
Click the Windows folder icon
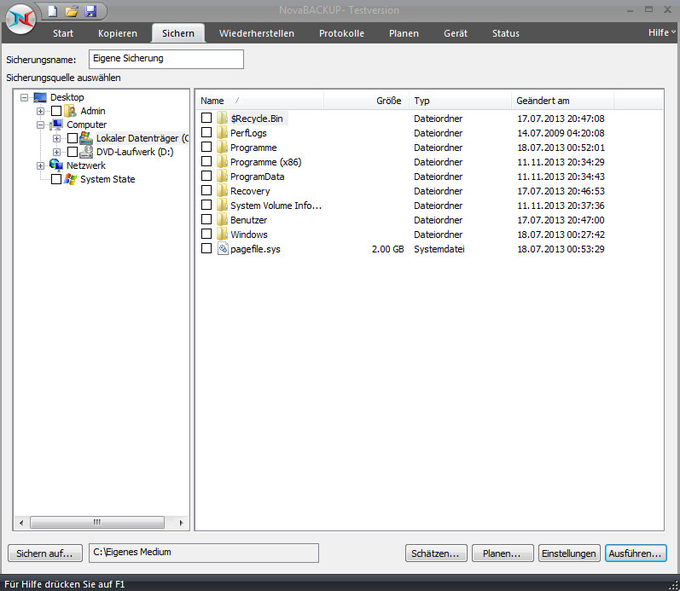tap(222, 234)
